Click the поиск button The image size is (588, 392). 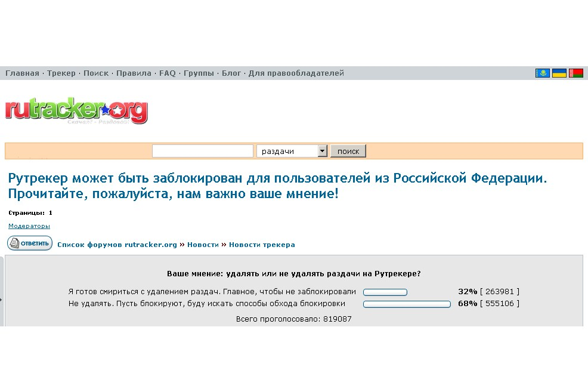[x=348, y=151]
